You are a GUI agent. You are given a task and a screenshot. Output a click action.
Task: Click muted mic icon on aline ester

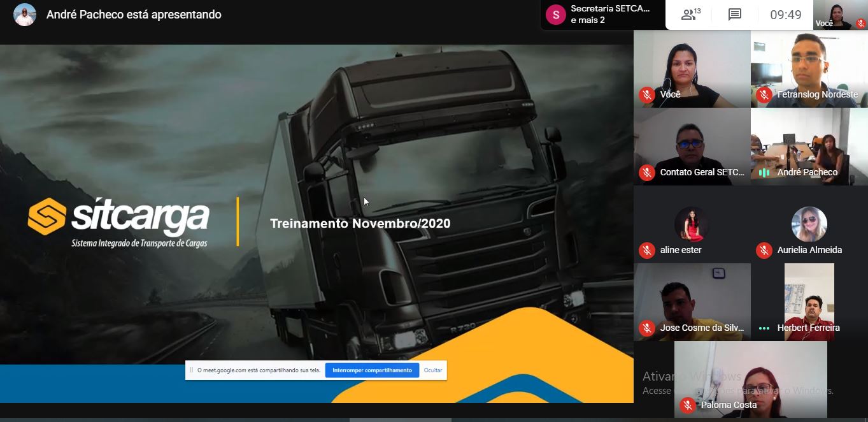646,251
